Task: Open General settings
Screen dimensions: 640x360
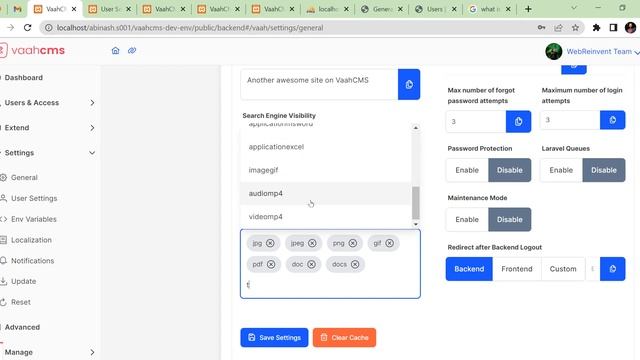Action: tap(24, 178)
